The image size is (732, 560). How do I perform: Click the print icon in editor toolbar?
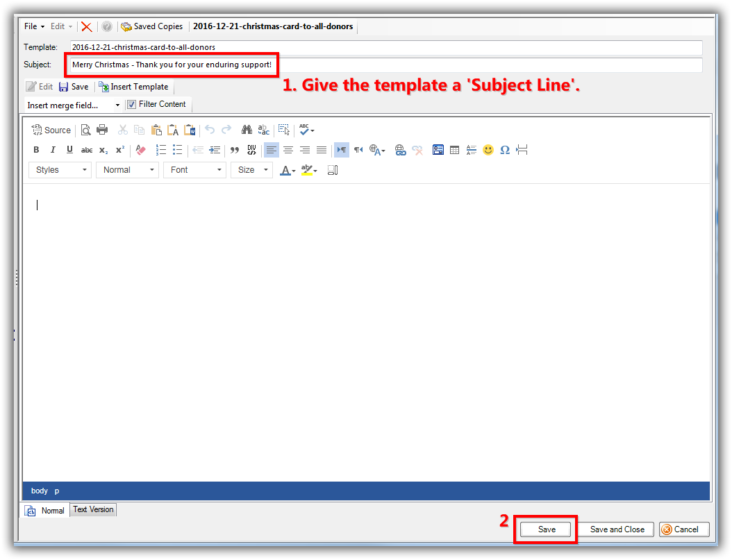[102, 130]
